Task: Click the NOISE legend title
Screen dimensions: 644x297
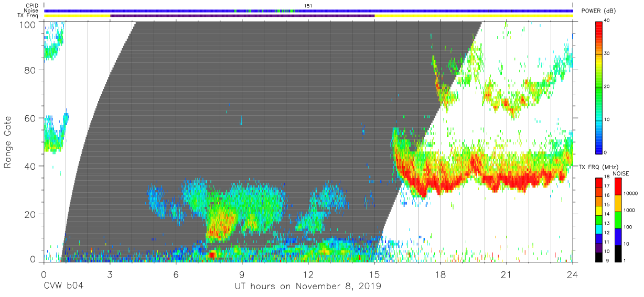Action: pyautogui.click(x=621, y=173)
